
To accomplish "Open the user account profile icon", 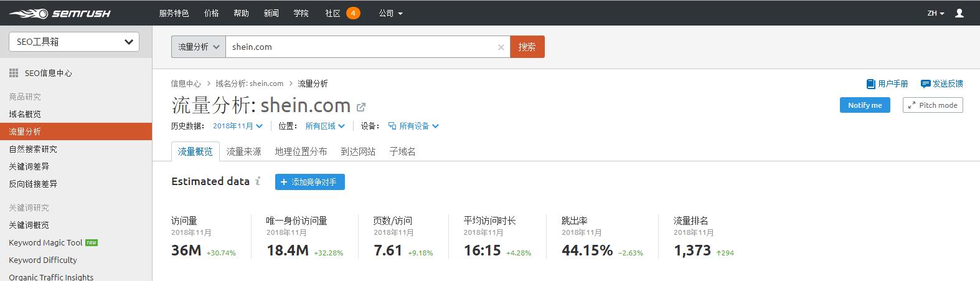I will point(959,13).
